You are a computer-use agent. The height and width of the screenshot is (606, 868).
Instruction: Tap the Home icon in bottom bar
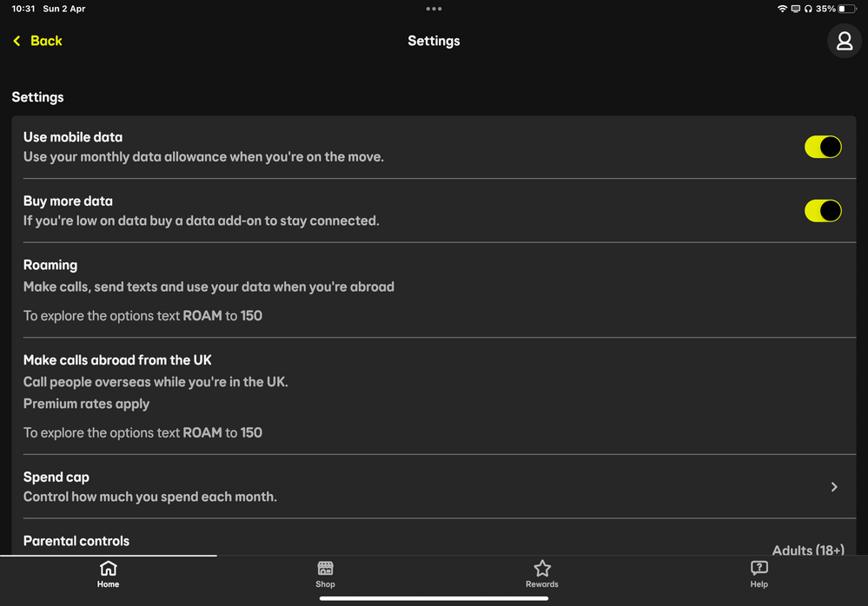pyautogui.click(x=108, y=569)
